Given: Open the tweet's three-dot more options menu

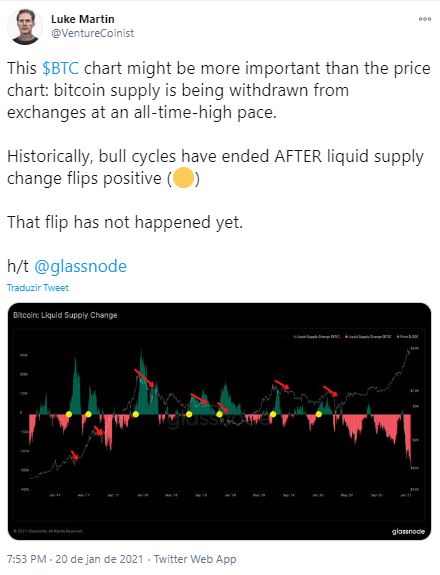Looking at the screenshot, I should point(425,19).
